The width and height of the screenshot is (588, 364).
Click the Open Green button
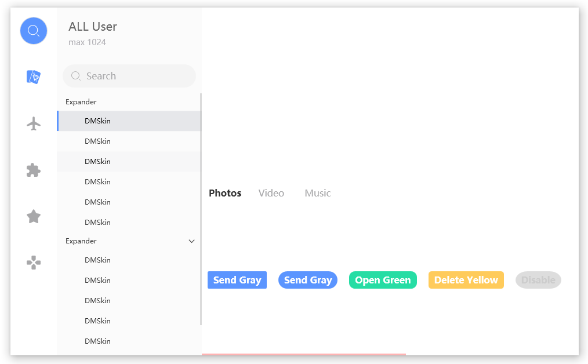(383, 280)
